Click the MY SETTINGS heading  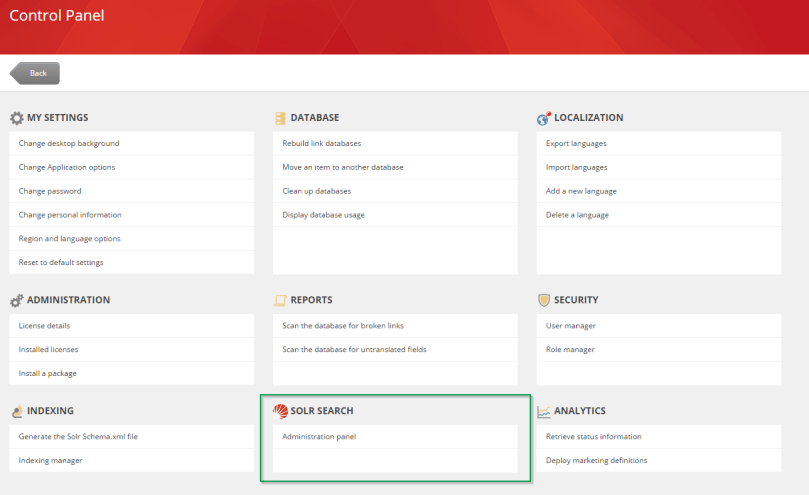(x=58, y=118)
